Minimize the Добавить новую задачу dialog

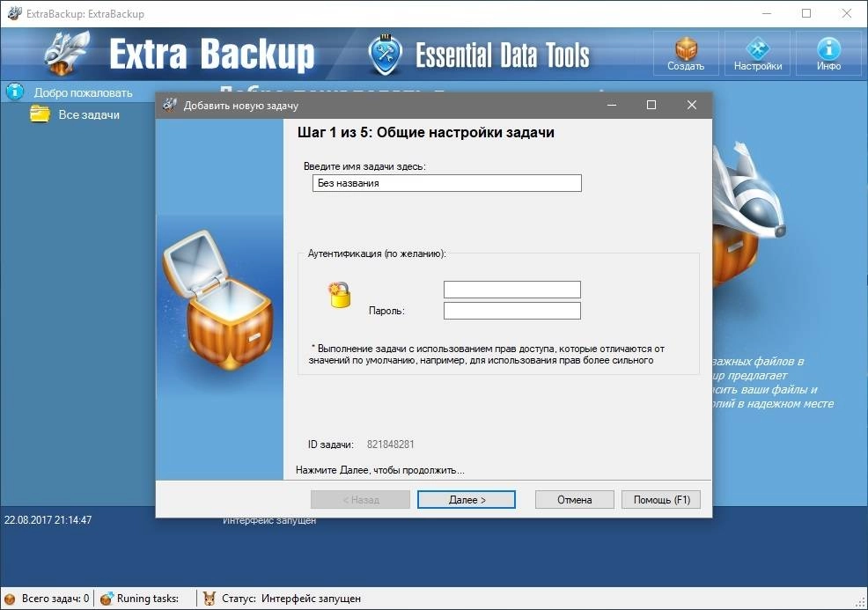click(x=612, y=105)
